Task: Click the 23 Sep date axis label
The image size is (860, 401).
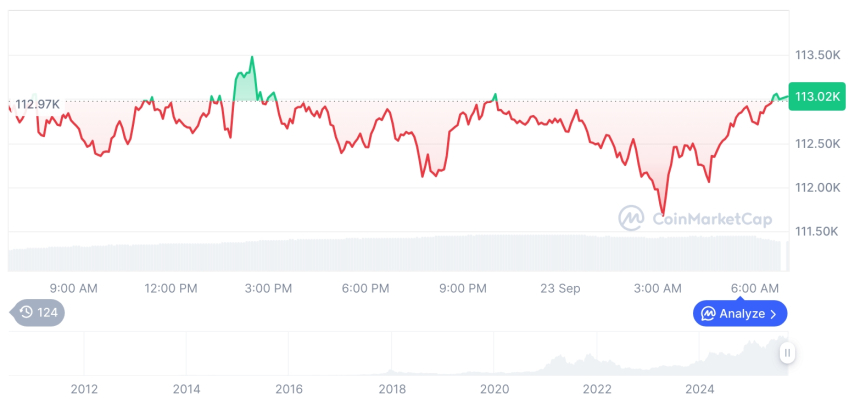Action: [x=561, y=289]
